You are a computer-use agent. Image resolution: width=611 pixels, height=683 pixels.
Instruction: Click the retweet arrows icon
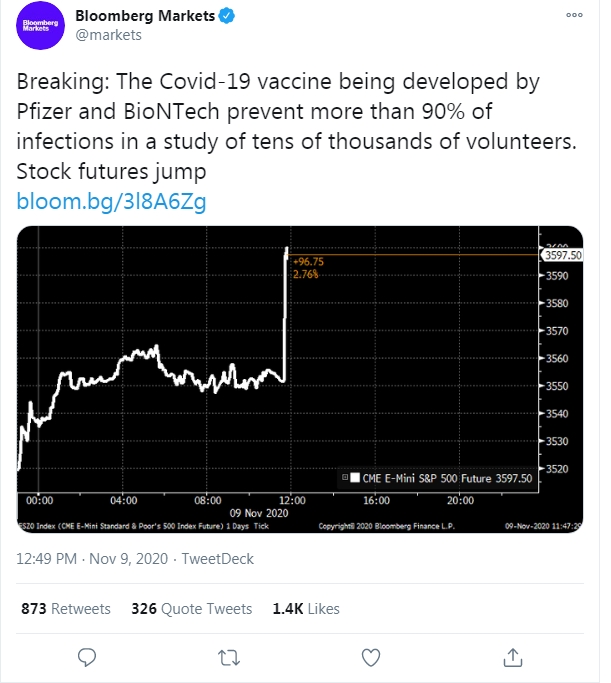[229, 657]
